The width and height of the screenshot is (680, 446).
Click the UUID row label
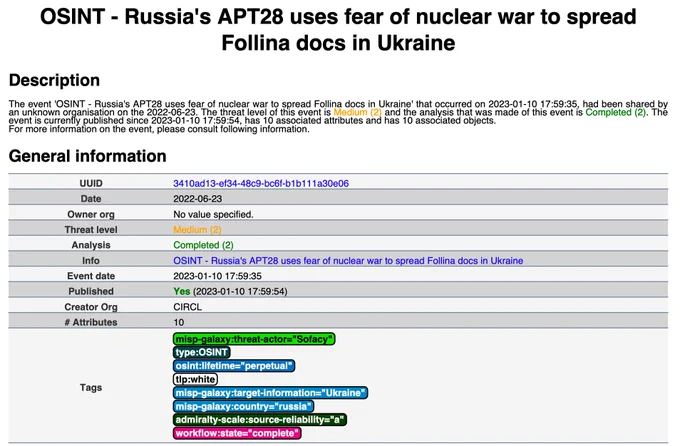[x=91, y=184]
